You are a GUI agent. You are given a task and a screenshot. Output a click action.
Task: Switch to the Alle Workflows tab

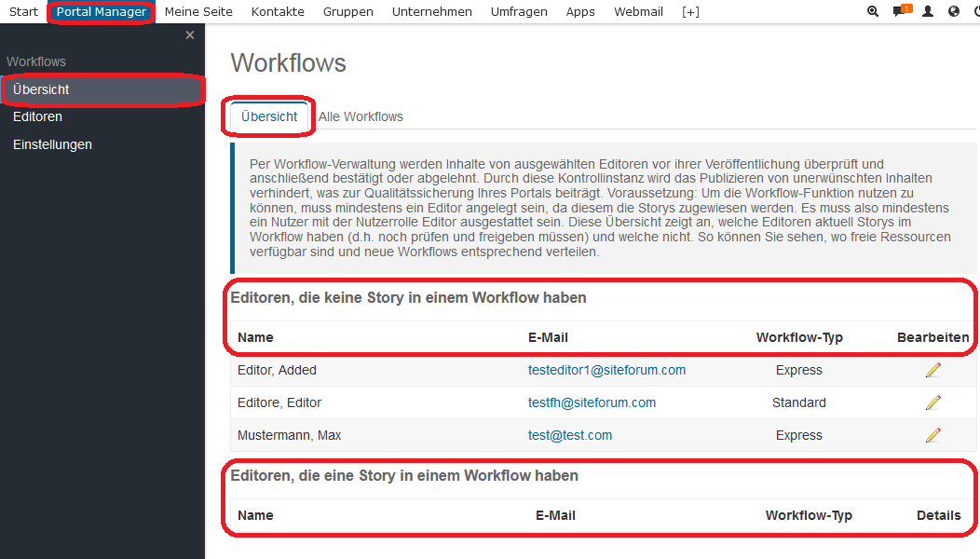coord(361,116)
